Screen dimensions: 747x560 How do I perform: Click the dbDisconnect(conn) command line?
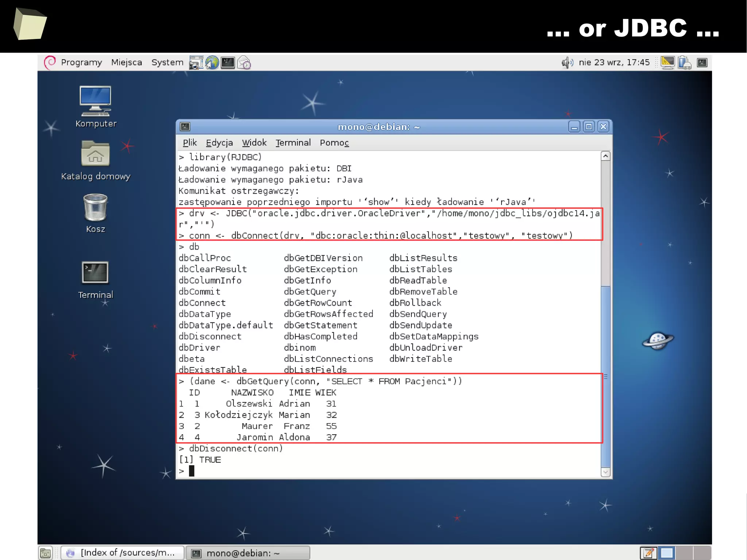tap(231, 448)
